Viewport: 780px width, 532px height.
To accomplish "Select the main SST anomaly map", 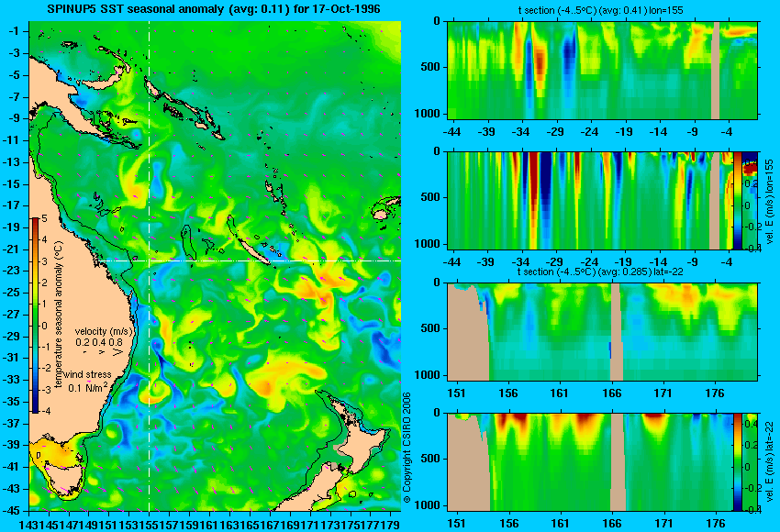I will click(x=215, y=266).
